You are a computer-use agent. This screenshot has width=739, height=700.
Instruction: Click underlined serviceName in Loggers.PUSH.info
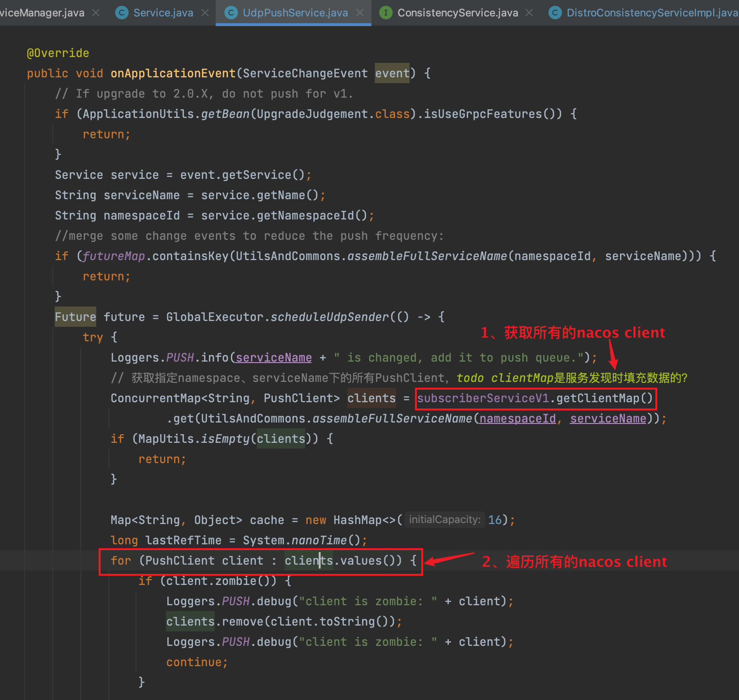[x=274, y=357]
